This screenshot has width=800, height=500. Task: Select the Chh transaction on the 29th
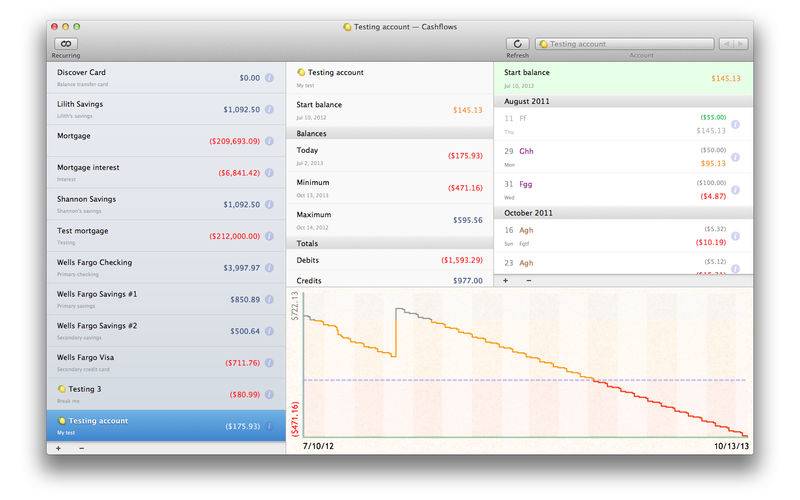[x=623, y=157]
